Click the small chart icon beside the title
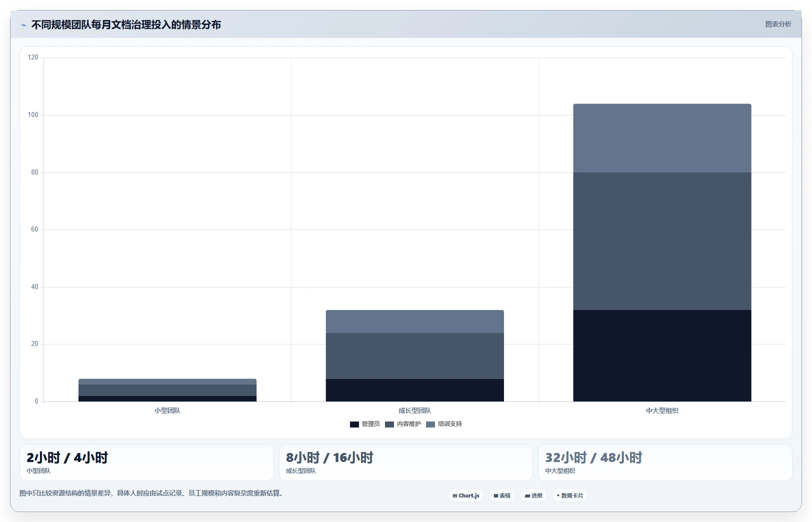 click(x=23, y=25)
